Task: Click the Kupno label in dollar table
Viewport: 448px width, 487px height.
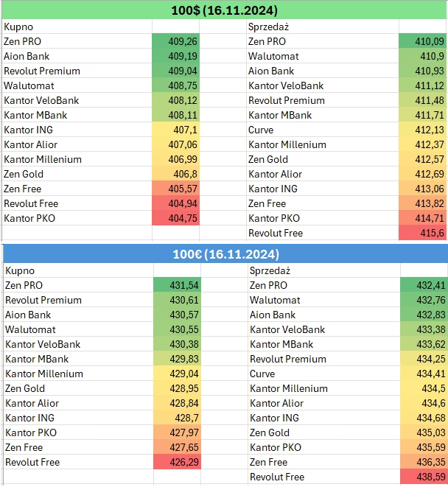Action: click(x=18, y=27)
